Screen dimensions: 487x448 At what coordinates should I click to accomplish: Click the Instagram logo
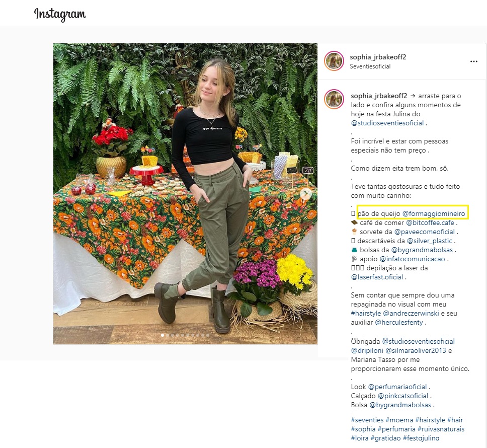coord(60,14)
